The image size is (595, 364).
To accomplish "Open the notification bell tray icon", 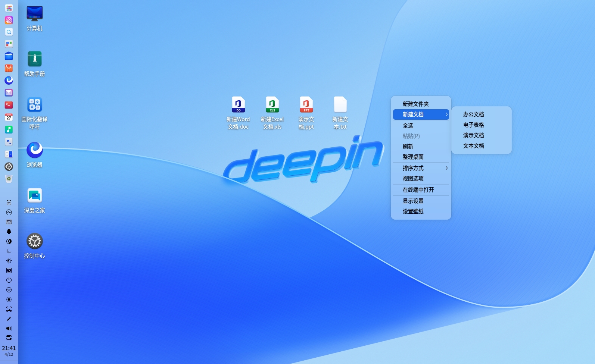I will pyautogui.click(x=9, y=232).
